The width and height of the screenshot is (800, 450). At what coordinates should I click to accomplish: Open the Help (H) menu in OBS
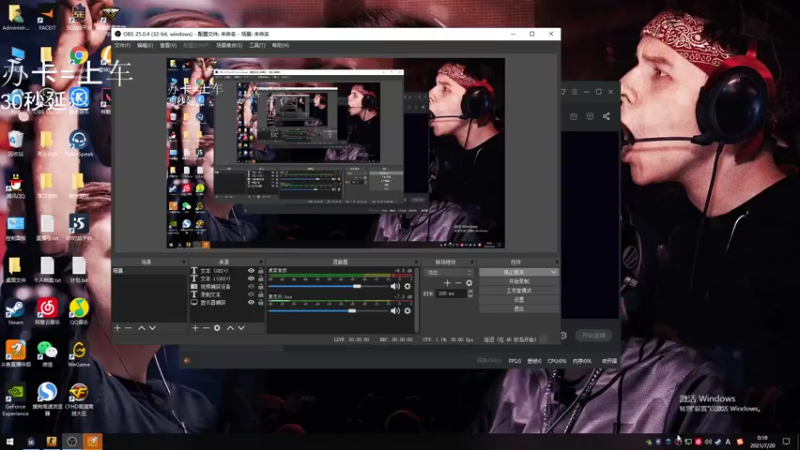pyautogui.click(x=280, y=45)
